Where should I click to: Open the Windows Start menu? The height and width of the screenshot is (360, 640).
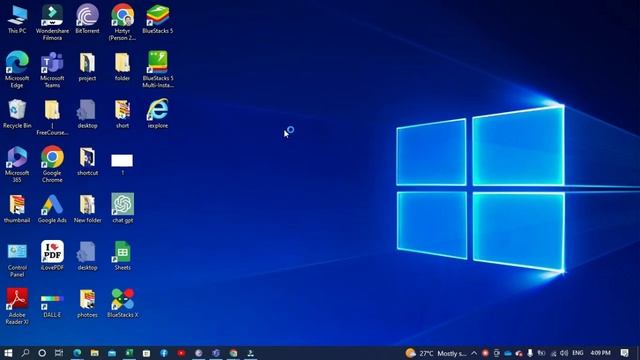pos(8,353)
